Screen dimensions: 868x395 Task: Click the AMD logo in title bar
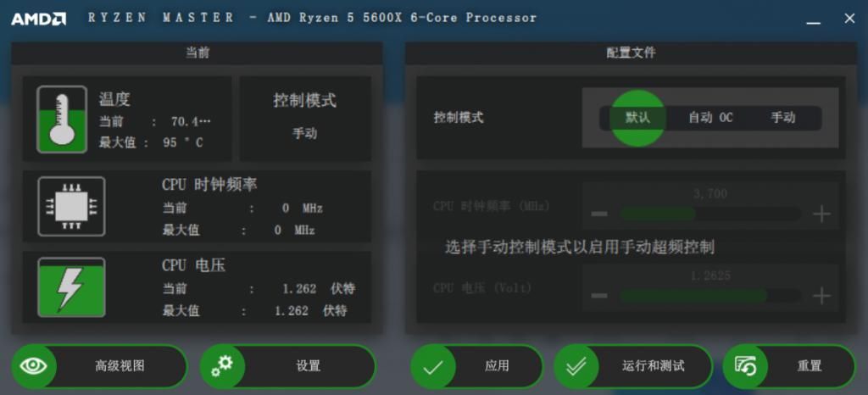tap(39, 19)
